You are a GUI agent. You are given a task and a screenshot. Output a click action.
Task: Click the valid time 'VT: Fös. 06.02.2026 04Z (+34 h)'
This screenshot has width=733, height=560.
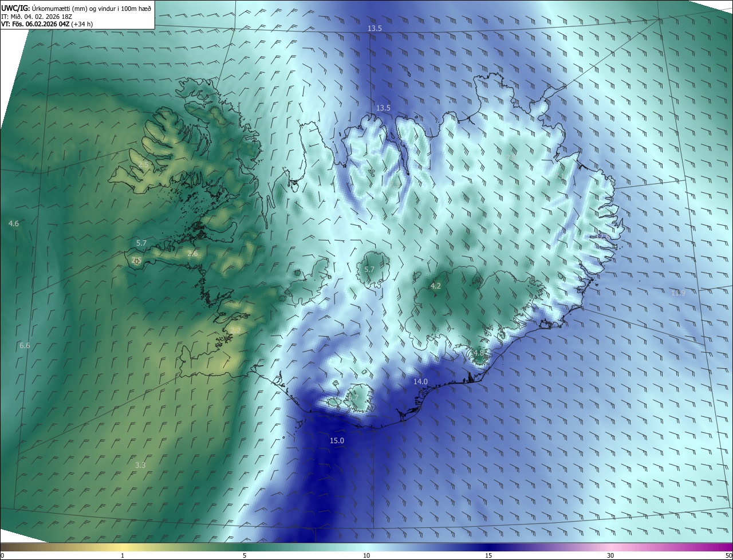[x=47, y=24]
